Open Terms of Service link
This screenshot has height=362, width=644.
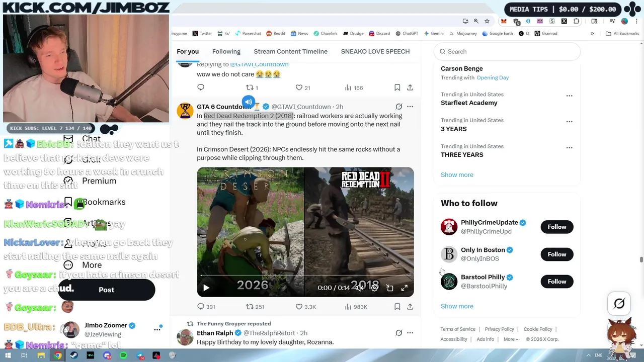[458, 329]
